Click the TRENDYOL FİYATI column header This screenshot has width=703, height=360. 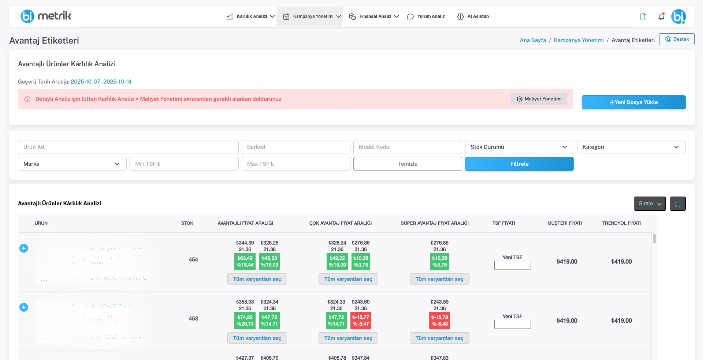tap(621, 223)
